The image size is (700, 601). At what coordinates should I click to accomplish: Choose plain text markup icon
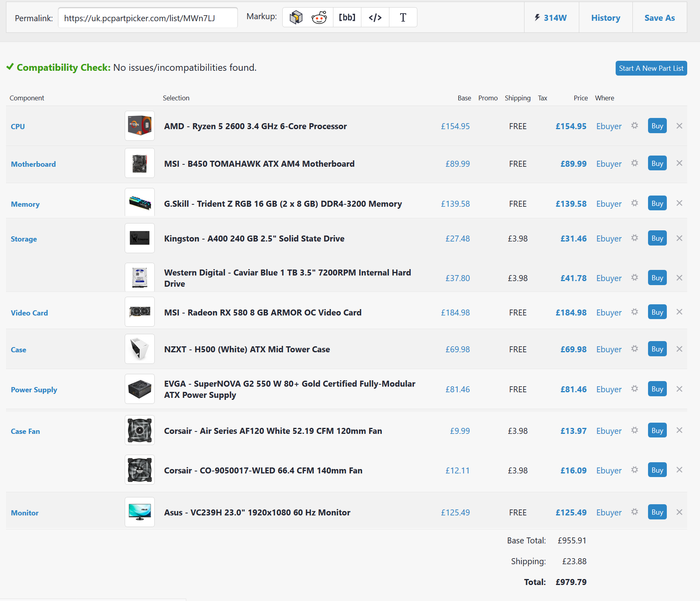[403, 18]
